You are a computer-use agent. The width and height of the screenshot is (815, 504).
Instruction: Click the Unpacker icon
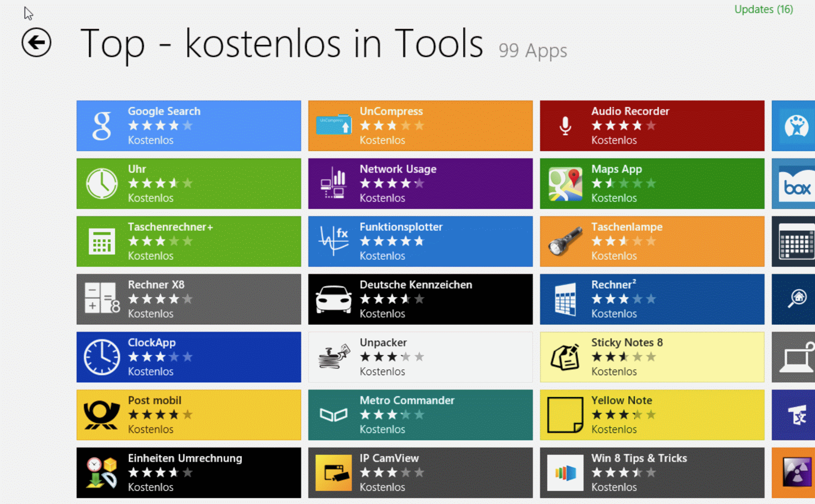[333, 357]
